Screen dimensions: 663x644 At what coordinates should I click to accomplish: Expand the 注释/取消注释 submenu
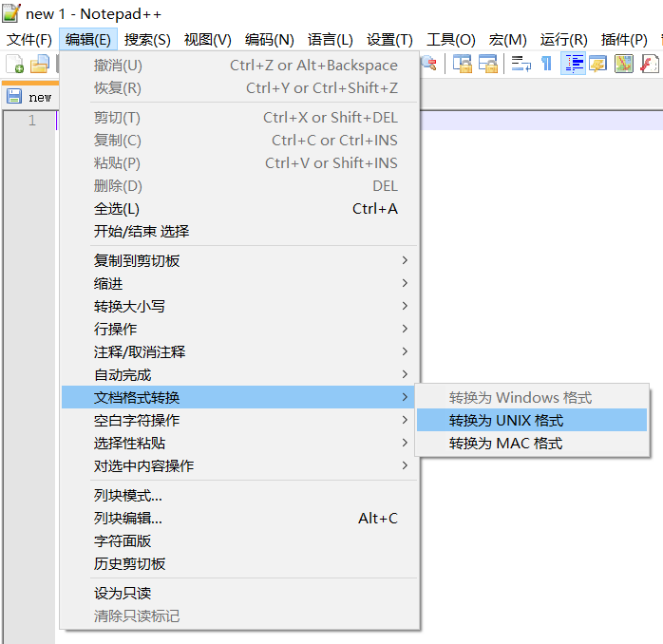[240, 351]
